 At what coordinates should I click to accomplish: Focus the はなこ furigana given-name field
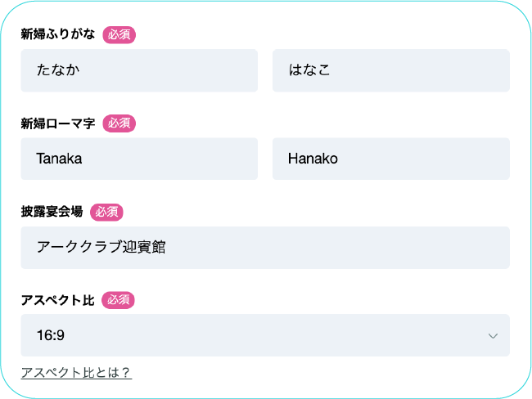tap(391, 70)
